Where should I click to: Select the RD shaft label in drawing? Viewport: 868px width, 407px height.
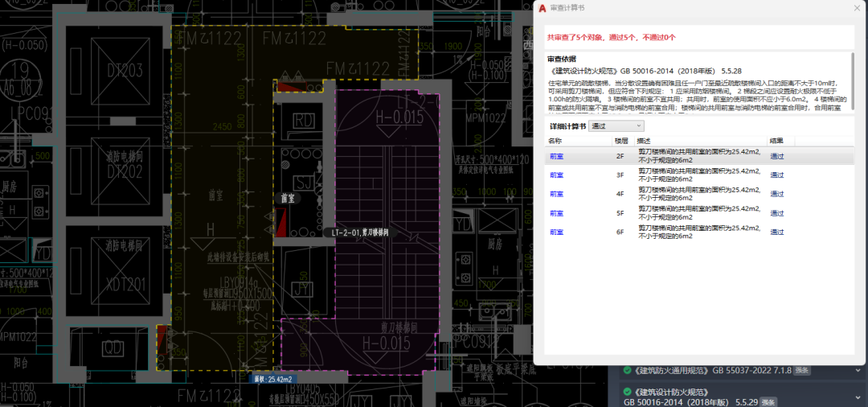pos(303,120)
